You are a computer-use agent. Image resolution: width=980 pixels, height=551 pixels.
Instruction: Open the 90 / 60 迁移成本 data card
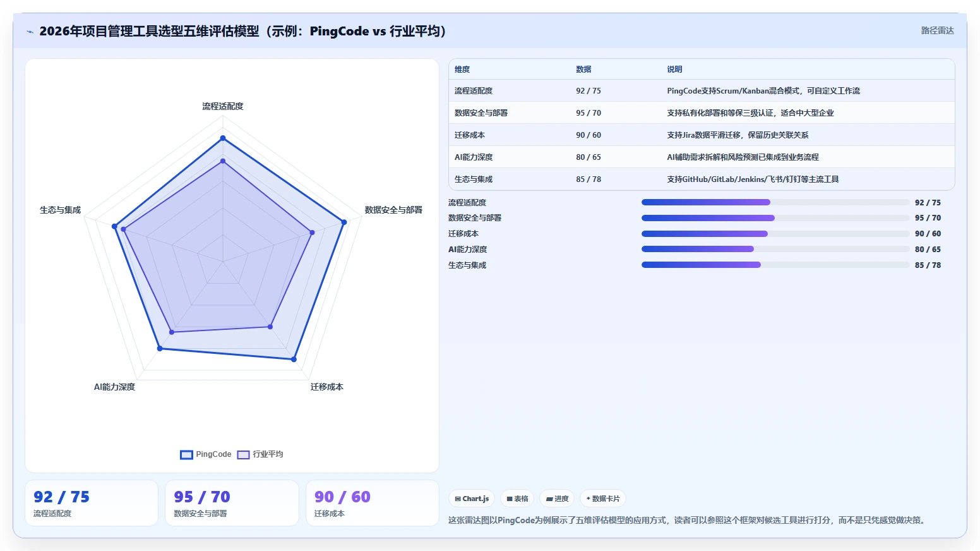373,503
